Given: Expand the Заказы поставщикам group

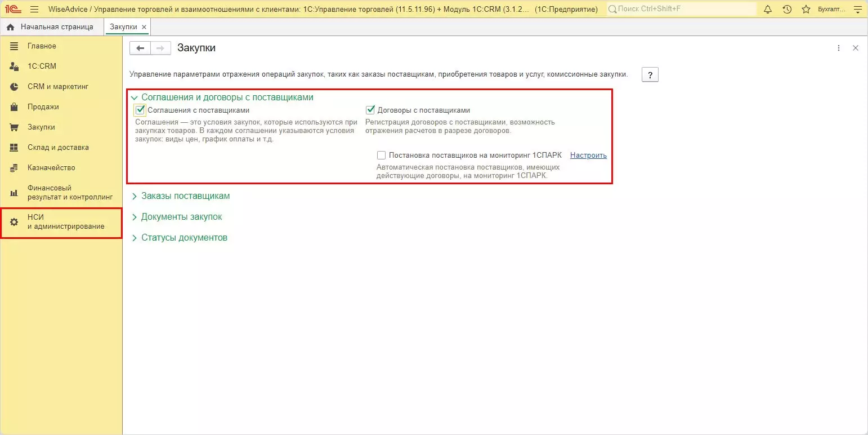Looking at the screenshot, I should [x=181, y=196].
